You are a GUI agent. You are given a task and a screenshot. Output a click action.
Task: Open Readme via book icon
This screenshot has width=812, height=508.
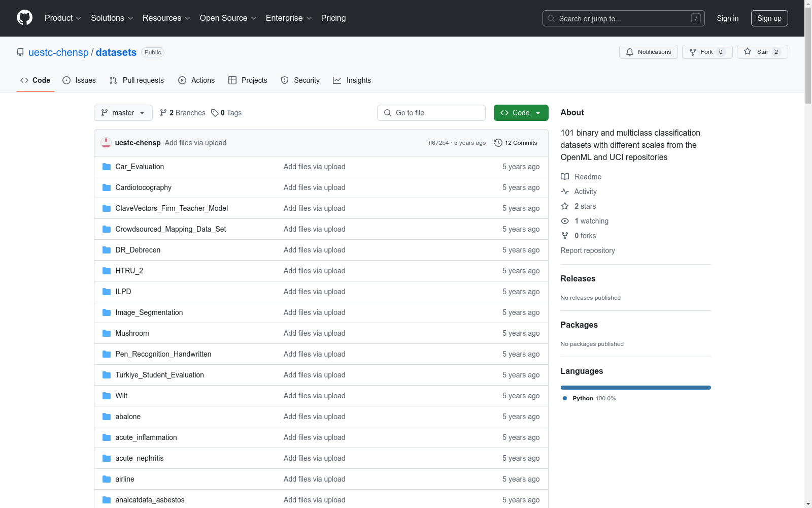tap(565, 177)
